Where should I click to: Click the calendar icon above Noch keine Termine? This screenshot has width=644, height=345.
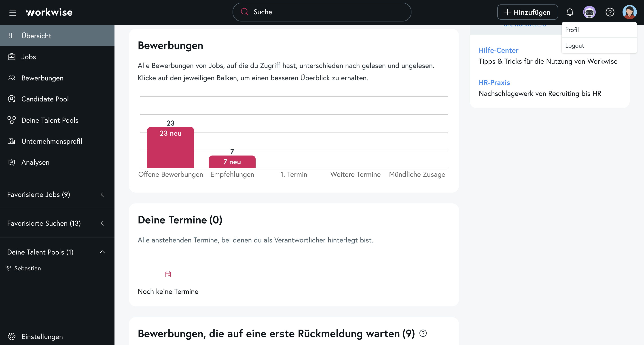[168, 274]
